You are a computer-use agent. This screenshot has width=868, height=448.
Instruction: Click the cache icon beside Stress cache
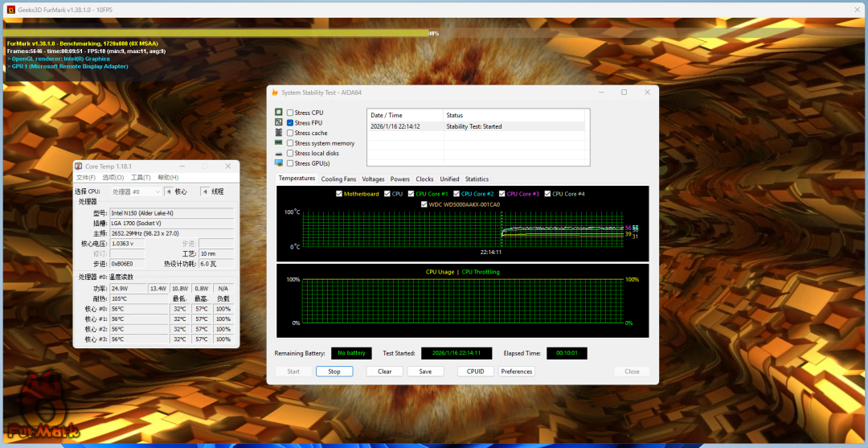(279, 133)
